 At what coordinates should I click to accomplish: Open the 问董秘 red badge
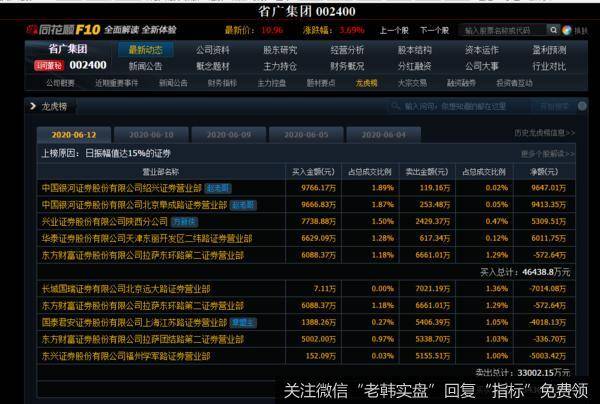49,65
